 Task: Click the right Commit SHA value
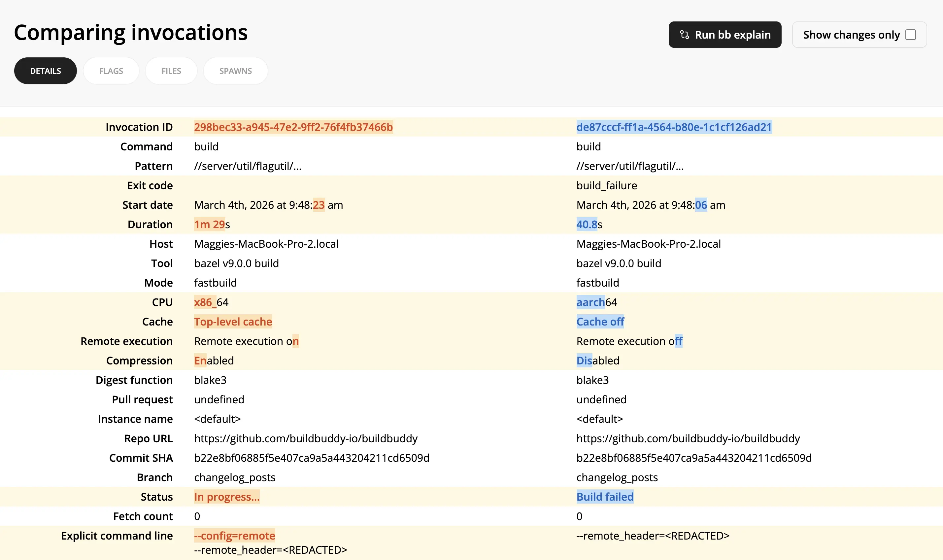[694, 458]
